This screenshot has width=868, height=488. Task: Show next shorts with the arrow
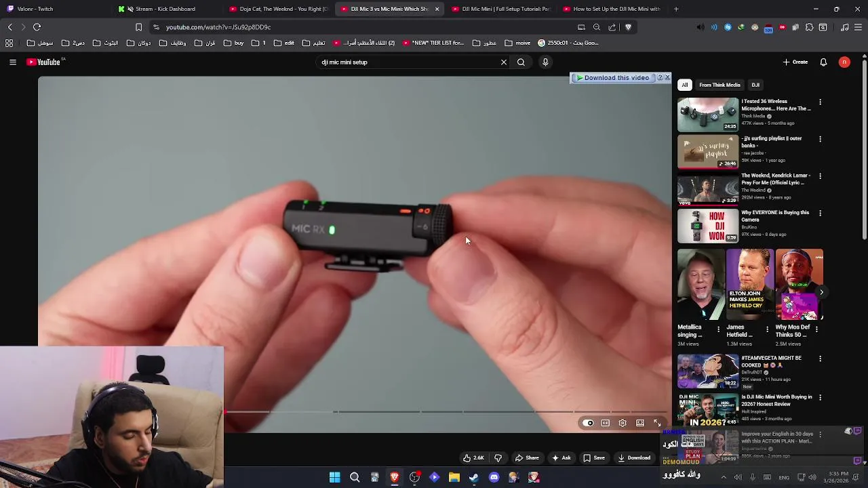(821, 293)
